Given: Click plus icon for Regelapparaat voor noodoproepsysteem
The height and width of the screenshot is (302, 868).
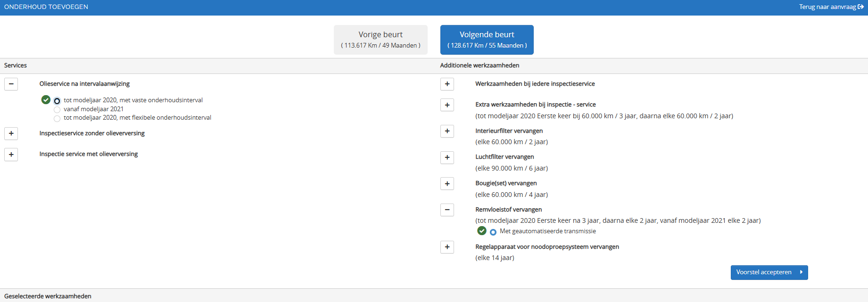Looking at the screenshot, I should [447, 247].
